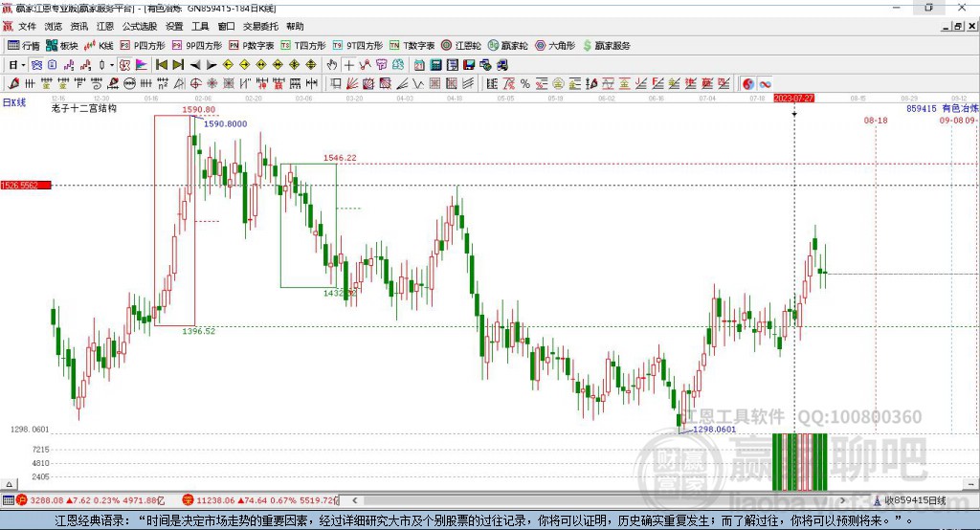Click the compass-triangle drawing tool icon
This screenshot has width=980, height=530.
tap(179, 84)
